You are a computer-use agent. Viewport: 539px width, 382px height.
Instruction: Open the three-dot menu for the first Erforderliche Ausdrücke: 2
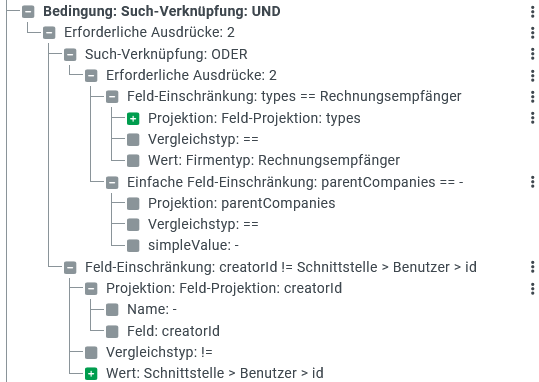tap(532, 33)
